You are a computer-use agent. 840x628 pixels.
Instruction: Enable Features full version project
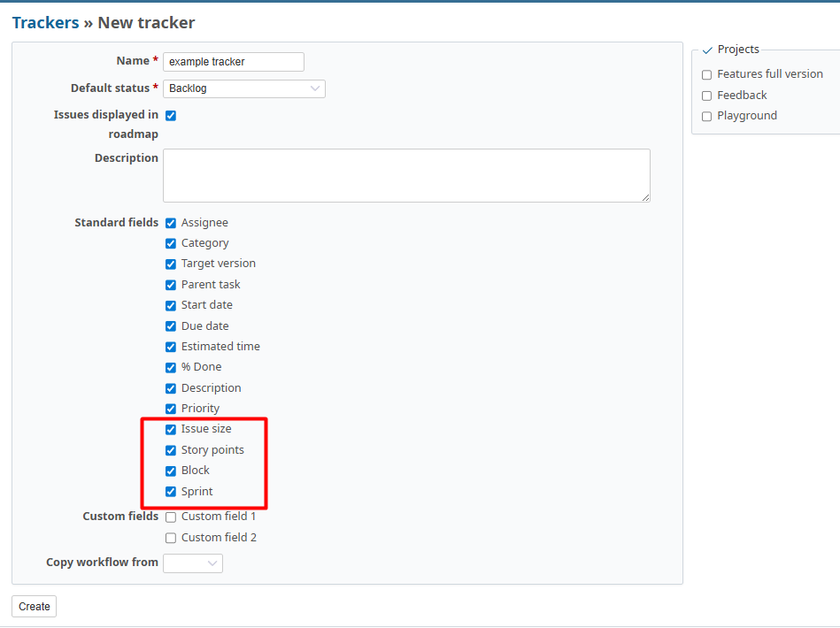click(706, 74)
